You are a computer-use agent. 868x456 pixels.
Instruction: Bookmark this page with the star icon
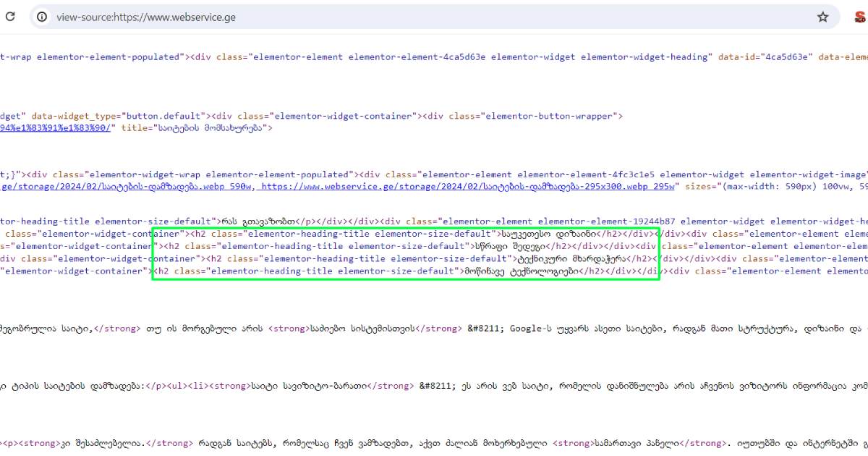[x=822, y=17]
